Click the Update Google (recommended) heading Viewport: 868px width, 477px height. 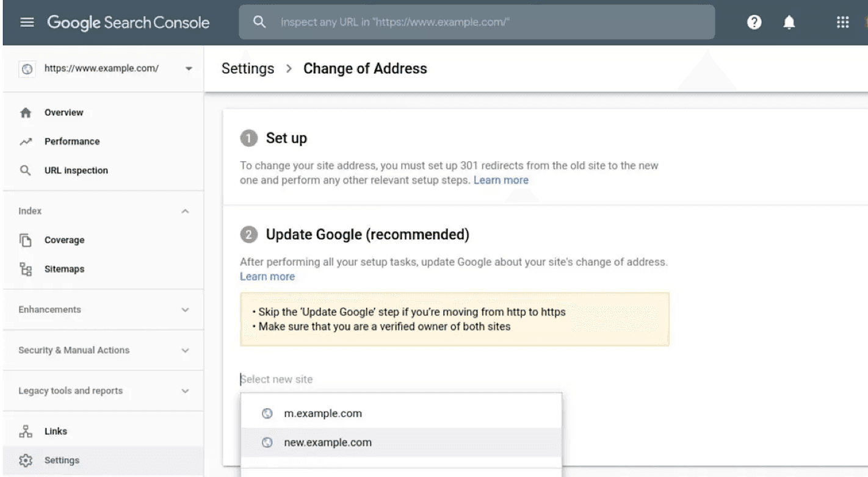(x=367, y=235)
